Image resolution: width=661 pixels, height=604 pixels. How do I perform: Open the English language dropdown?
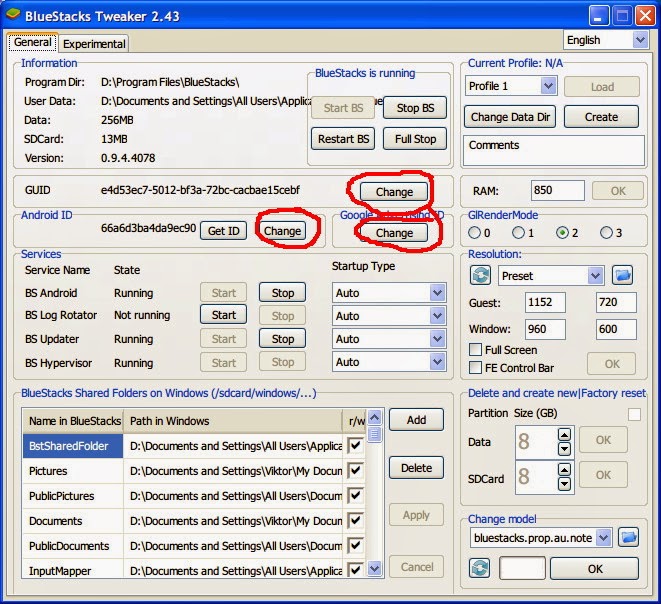click(640, 40)
